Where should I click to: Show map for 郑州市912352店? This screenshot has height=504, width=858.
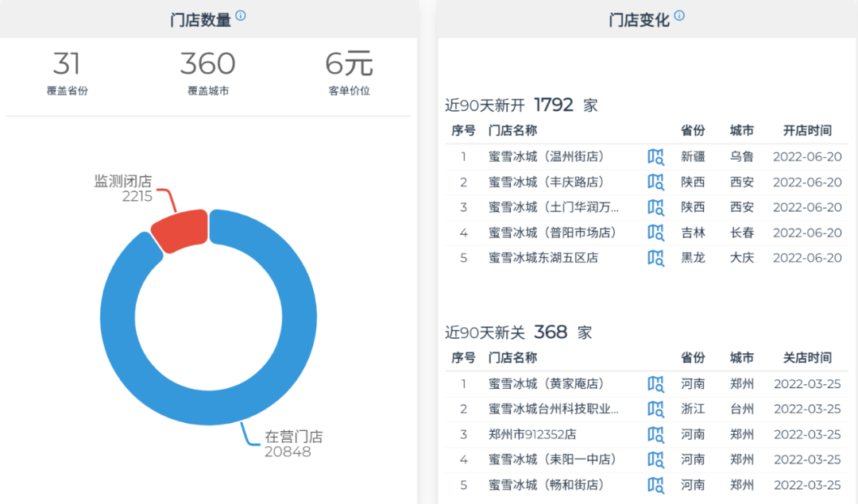655,435
